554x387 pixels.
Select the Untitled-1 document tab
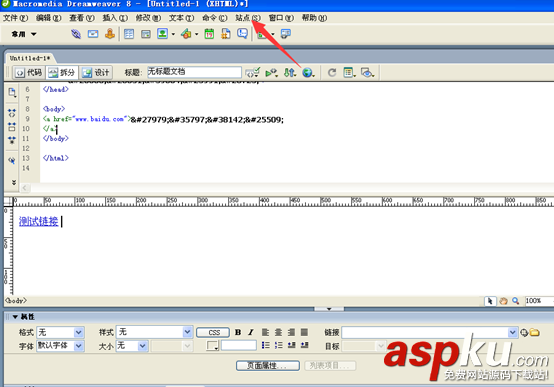point(30,58)
